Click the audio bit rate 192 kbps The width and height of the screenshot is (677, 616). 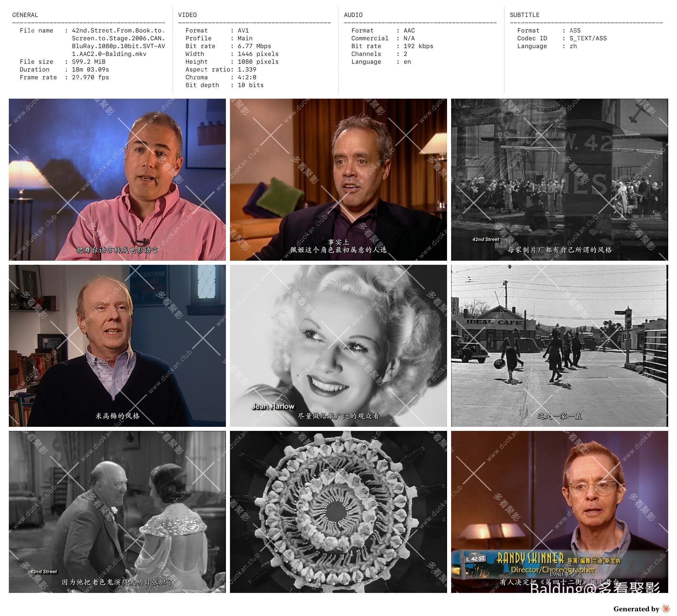pyautogui.click(x=419, y=46)
